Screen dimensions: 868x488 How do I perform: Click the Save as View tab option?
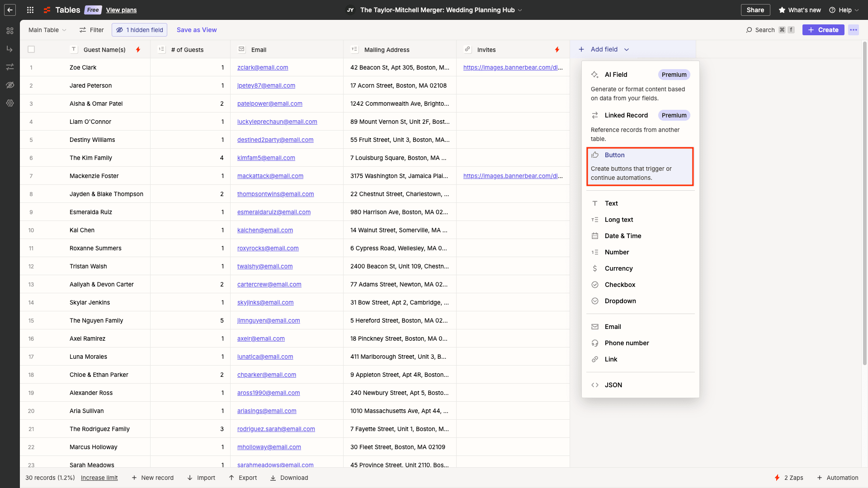[x=196, y=29]
